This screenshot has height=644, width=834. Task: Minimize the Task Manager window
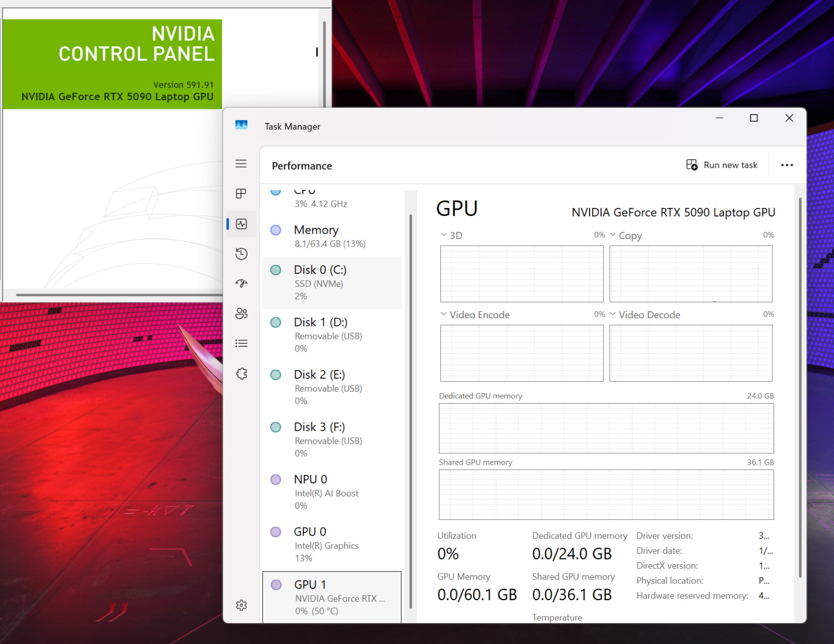click(719, 118)
